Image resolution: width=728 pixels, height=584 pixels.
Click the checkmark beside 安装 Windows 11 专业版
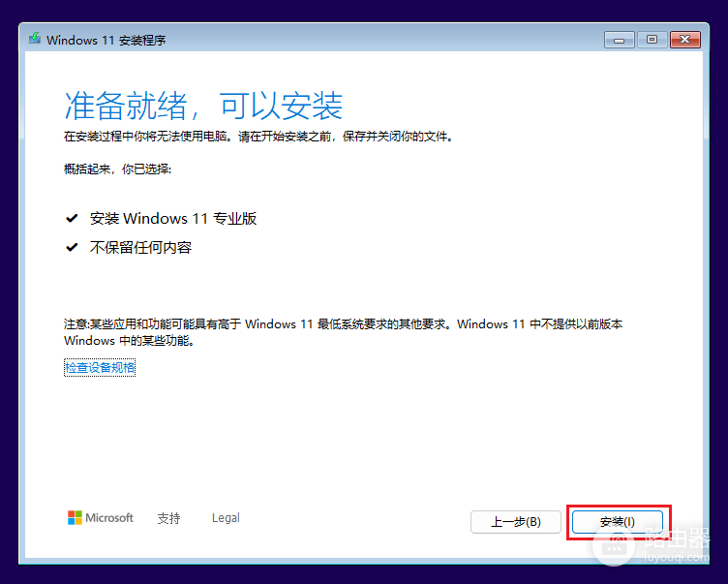click(72, 218)
